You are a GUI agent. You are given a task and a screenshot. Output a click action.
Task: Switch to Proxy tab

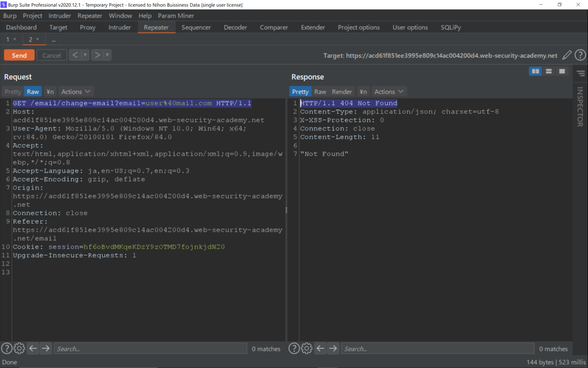88,27
